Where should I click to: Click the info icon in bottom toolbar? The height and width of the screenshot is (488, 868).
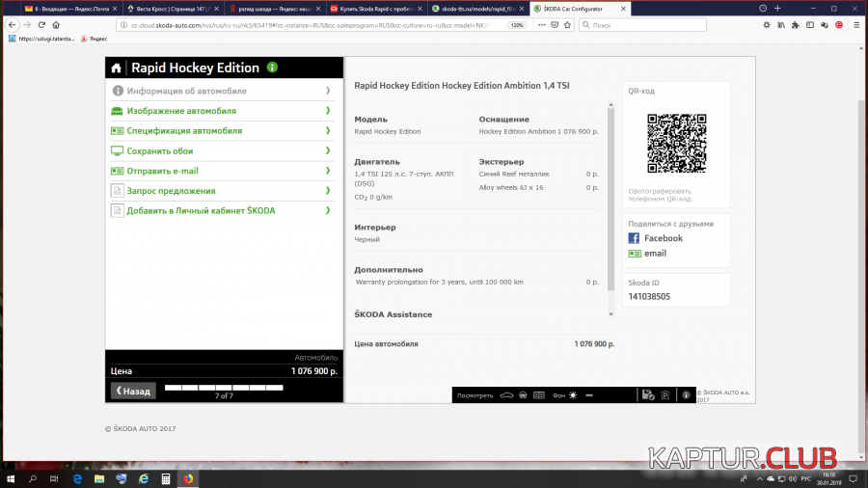point(686,395)
